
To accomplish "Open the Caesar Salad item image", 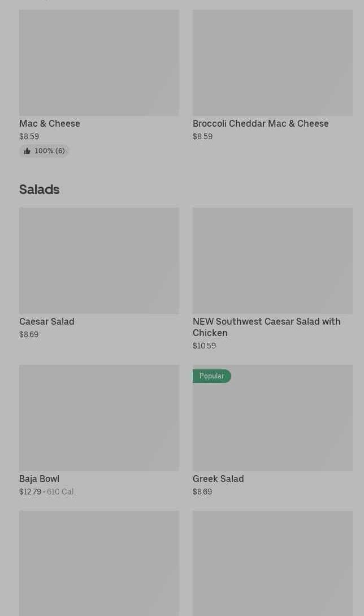I will coord(99,260).
